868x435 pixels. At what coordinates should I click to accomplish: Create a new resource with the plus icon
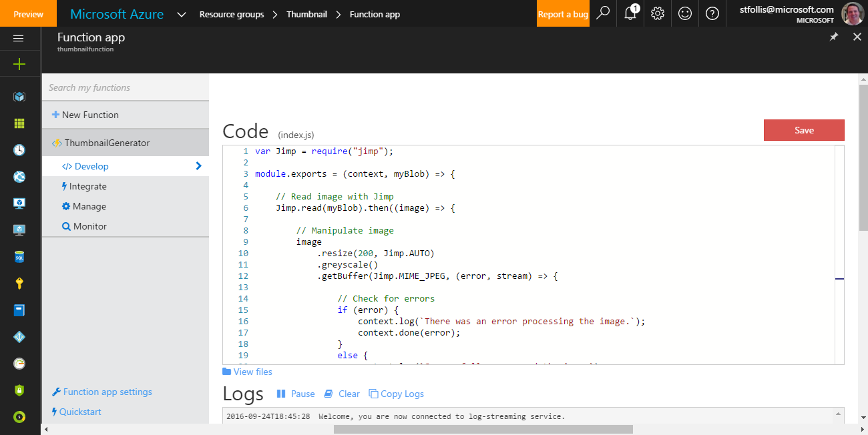click(19, 64)
